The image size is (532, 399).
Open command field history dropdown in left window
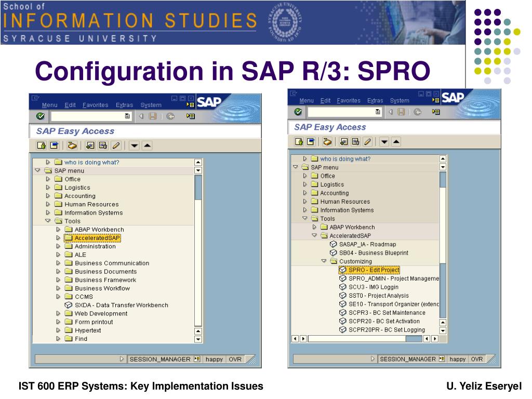127,116
